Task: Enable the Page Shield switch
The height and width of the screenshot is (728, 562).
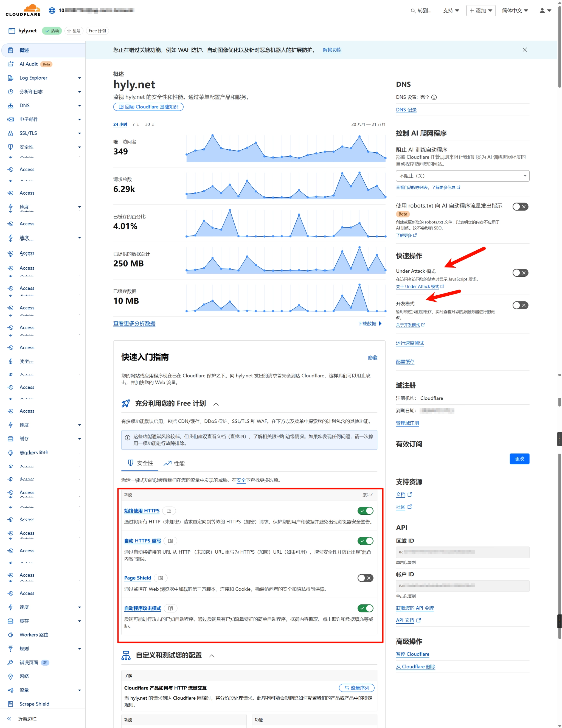Action: point(366,578)
